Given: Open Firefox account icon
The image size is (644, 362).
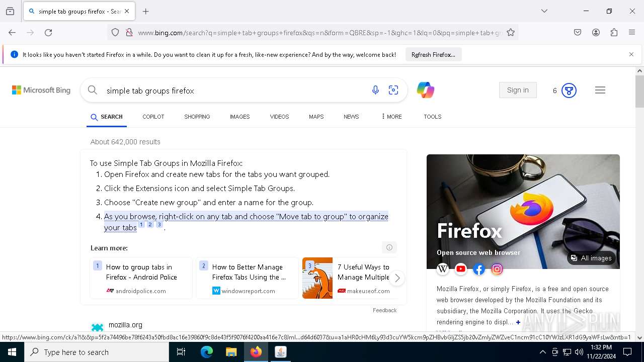Looking at the screenshot, I should (x=596, y=32).
